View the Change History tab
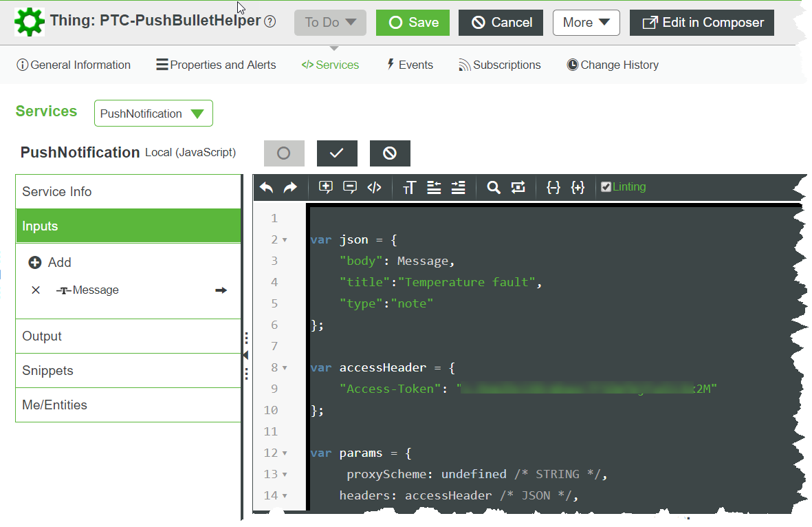812x527 pixels. click(613, 65)
